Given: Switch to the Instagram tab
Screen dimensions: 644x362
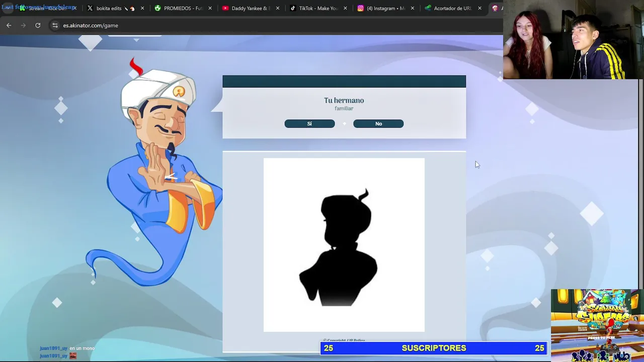Looking at the screenshot, I should [x=385, y=8].
